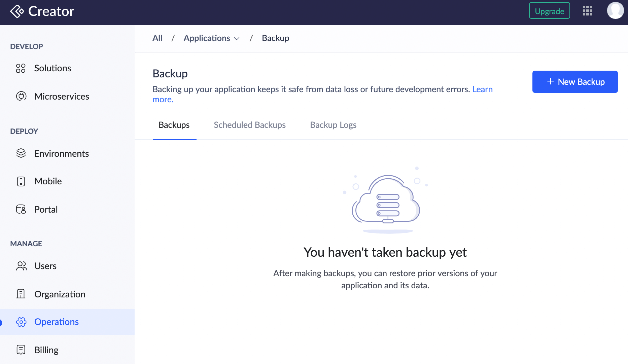Click the DEVELOP section heading
This screenshot has width=628, height=364.
pos(27,46)
